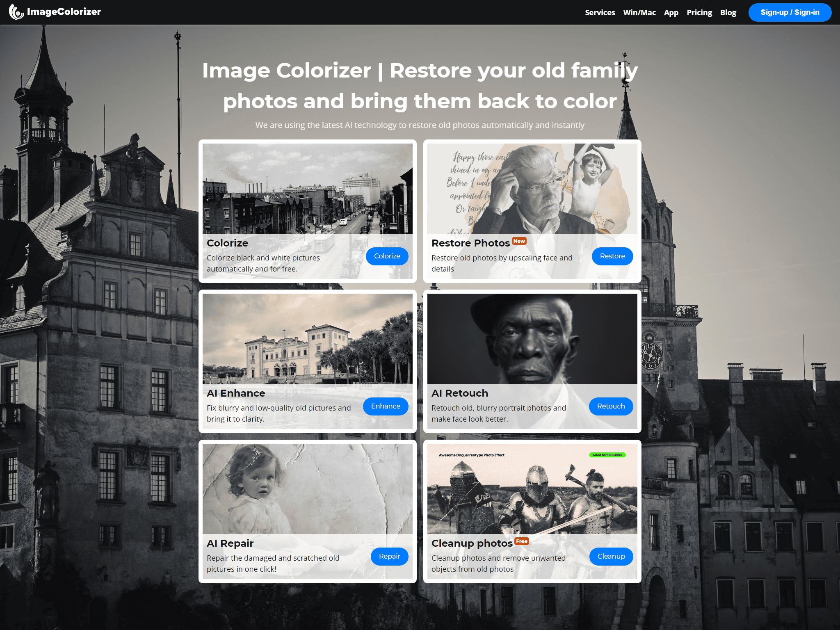Screen dimensions: 840x630
Task: Open the cracked baby photo thumbnail
Action: click(308, 489)
